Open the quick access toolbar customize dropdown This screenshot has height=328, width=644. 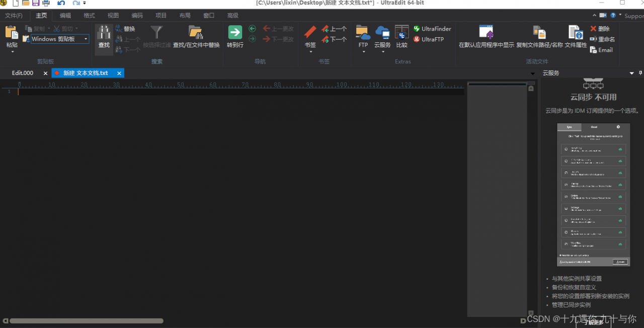click(85, 3)
